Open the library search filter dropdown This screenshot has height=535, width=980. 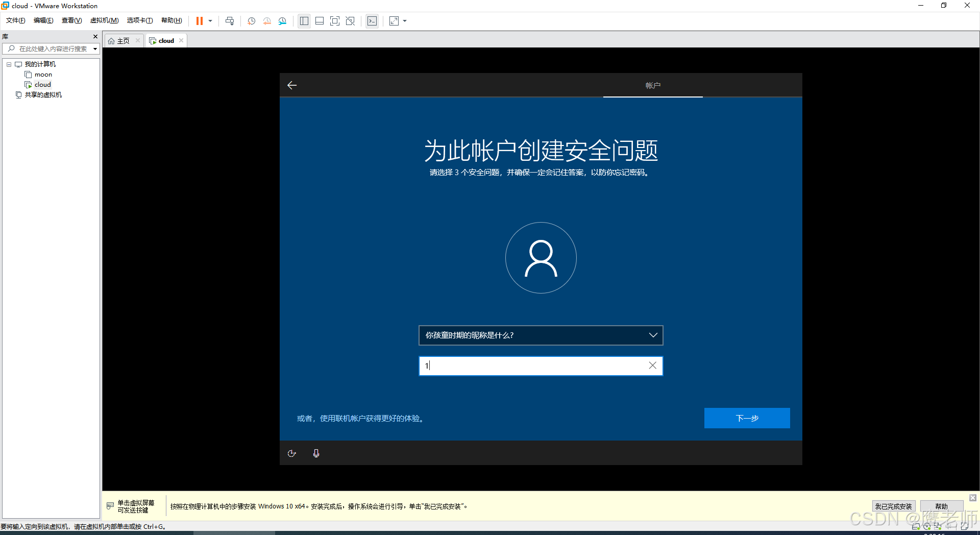coord(95,49)
